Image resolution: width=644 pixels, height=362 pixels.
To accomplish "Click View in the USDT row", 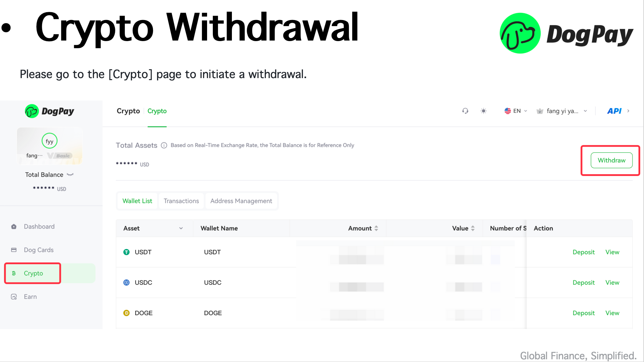I will click(612, 252).
